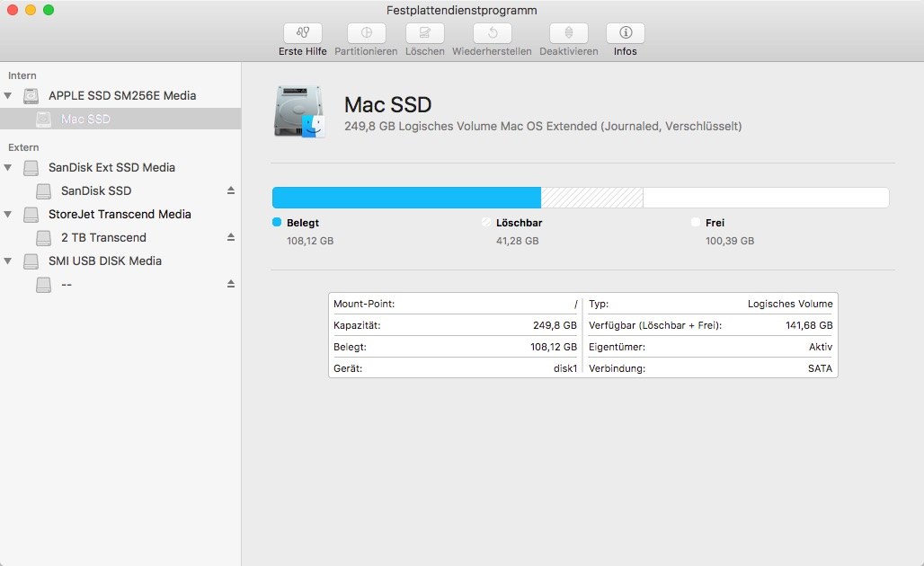This screenshot has width=924, height=566.
Task: Close the window with red button
Action: 13,9
